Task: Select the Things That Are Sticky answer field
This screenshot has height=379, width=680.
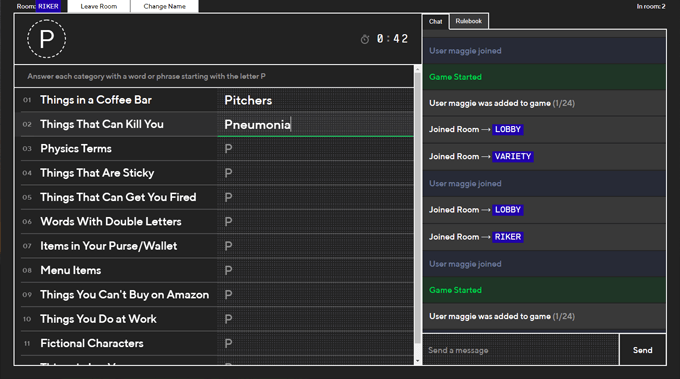Action: 315,173
